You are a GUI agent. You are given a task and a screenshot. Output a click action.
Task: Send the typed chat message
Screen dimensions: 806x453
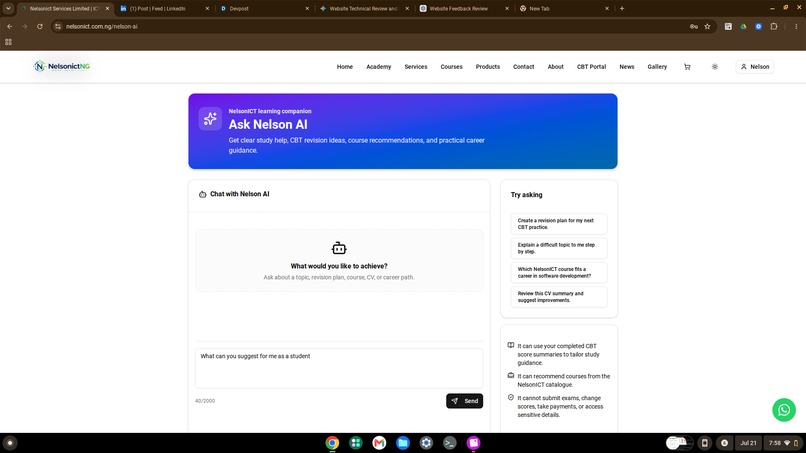click(x=464, y=401)
